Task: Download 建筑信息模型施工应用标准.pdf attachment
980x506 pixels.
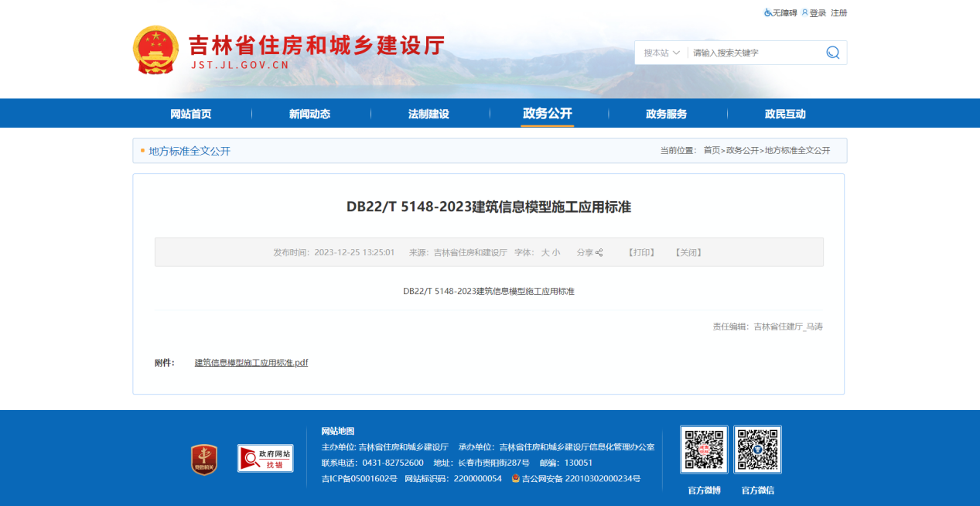Action: pos(251,363)
